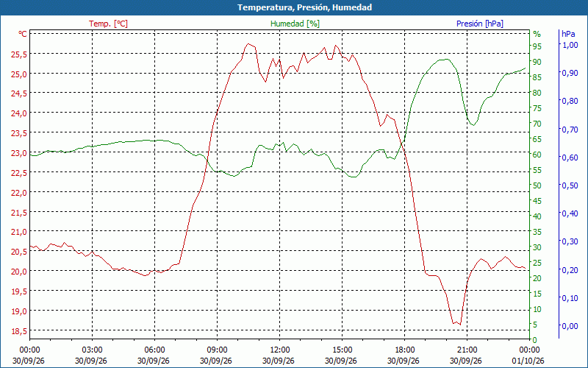
Task: Click the 0,80 pressure axis value
Action: pyautogui.click(x=570, y=101)
